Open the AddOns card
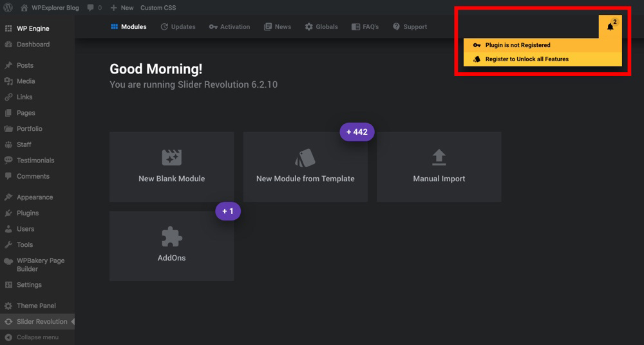 (172, 246)
